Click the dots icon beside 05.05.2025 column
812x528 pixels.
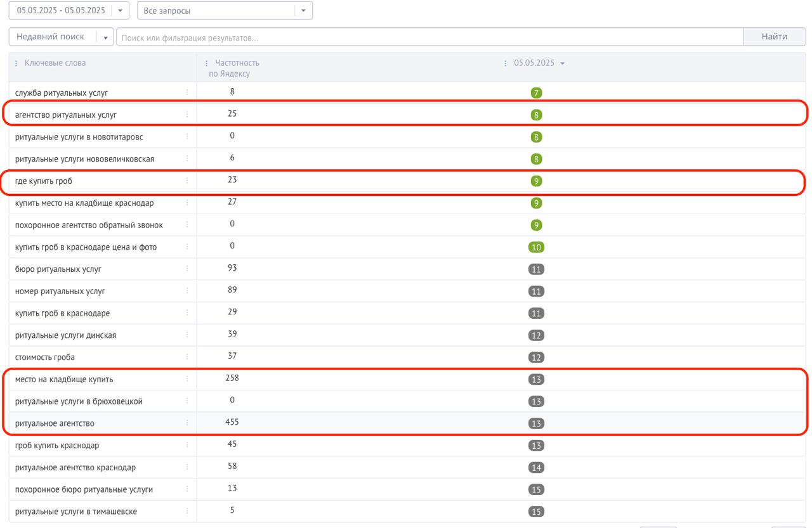pos(506,63)
